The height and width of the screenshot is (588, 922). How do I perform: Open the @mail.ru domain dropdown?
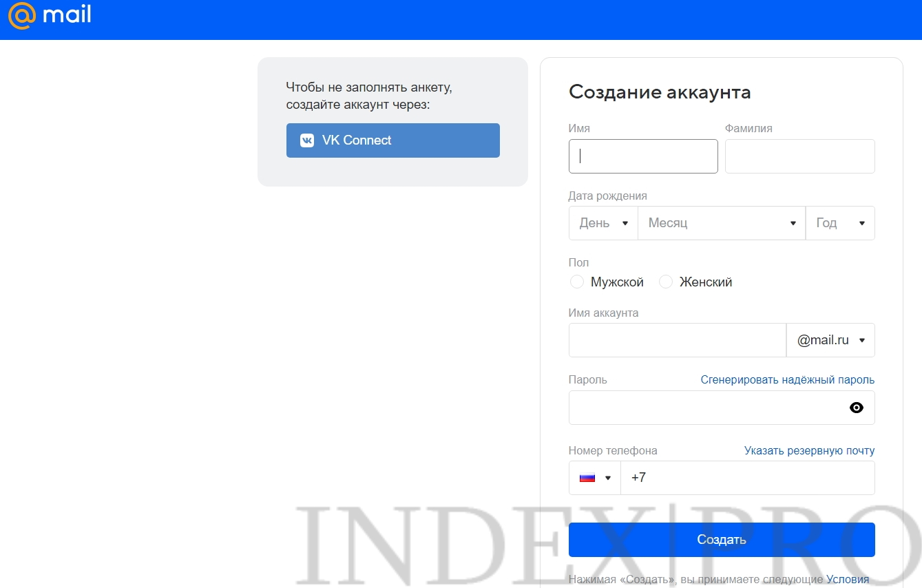(x=830, y=340)
